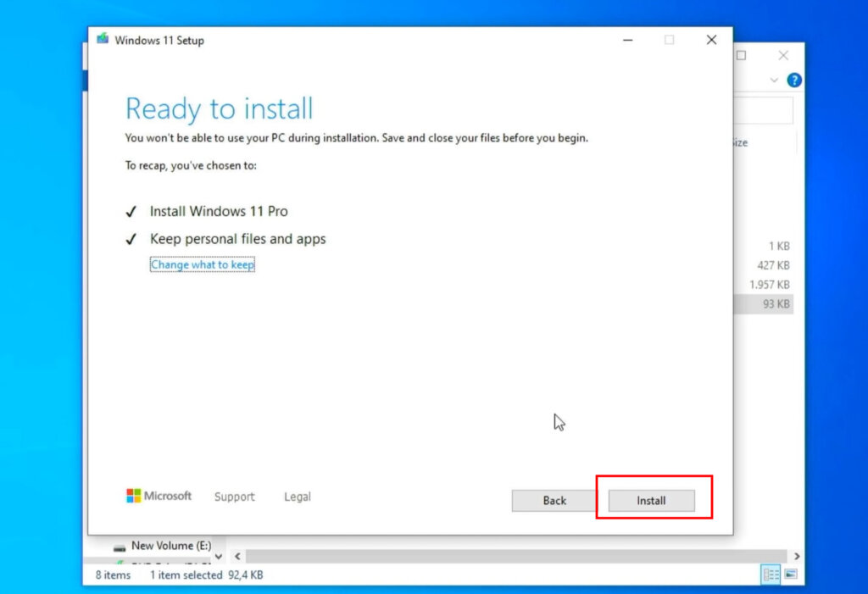Click the Microsoft logo in the footer

[x=134, y=495]
